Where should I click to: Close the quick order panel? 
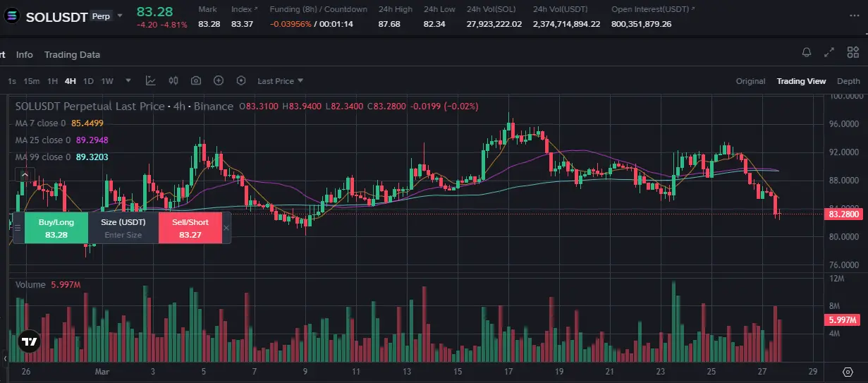click(226, 228)
